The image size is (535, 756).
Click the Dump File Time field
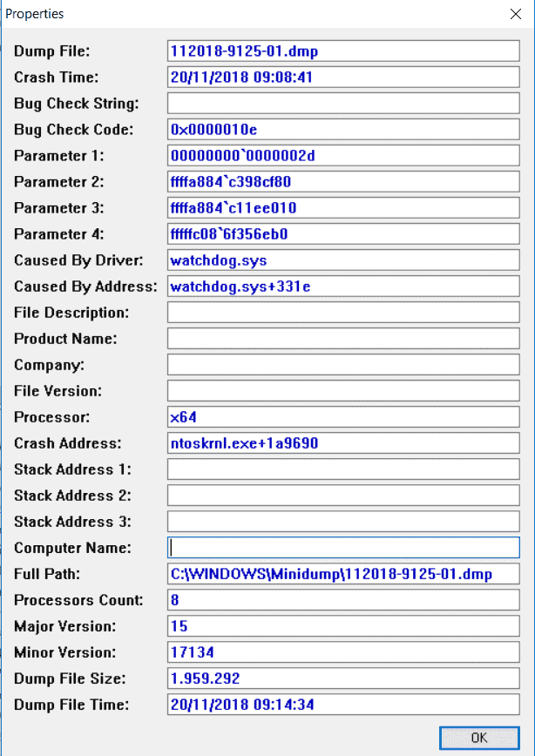[343, 704]
